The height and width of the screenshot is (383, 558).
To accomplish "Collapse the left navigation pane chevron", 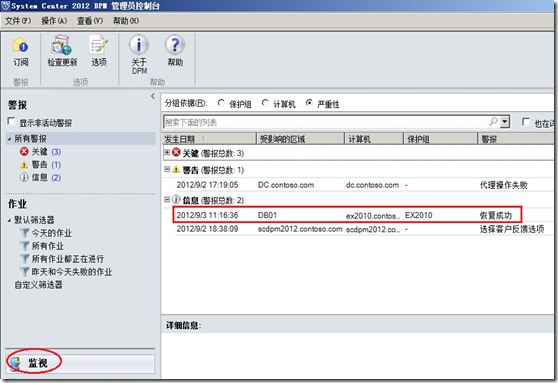I will click(x=153, y=96).
